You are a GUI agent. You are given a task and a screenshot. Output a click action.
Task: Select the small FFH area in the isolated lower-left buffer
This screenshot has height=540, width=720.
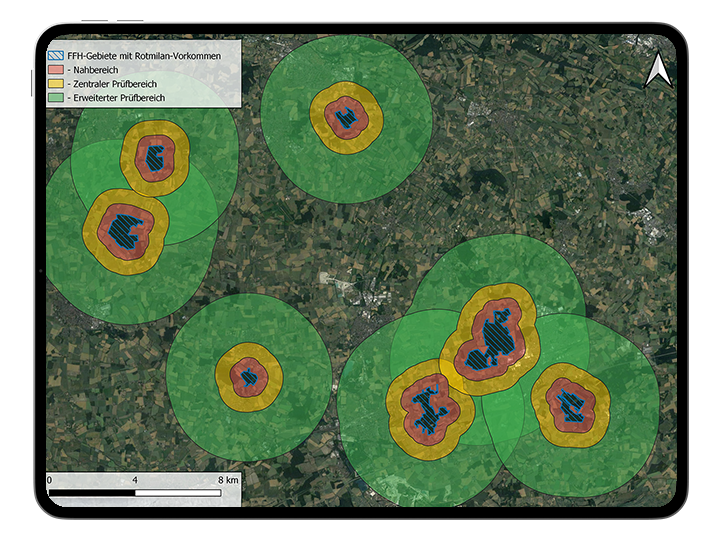(249, 376)
